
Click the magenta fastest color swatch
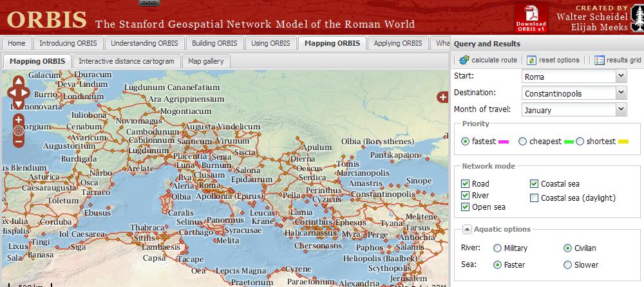[504, 142]
